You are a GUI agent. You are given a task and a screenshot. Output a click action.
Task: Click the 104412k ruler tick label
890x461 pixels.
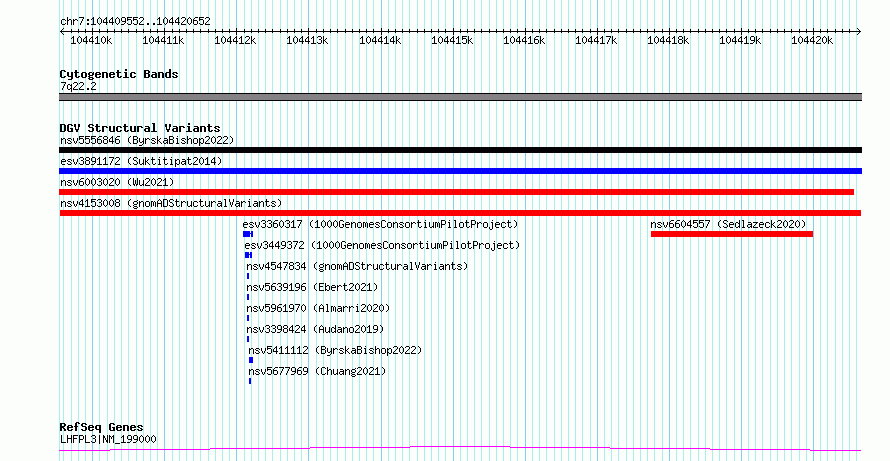pos(236,40)
